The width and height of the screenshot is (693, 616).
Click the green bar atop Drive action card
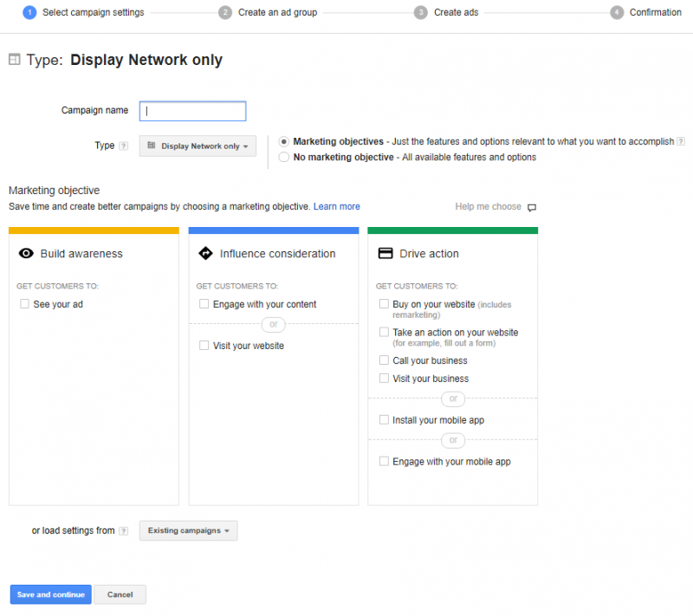click(452, 230)
